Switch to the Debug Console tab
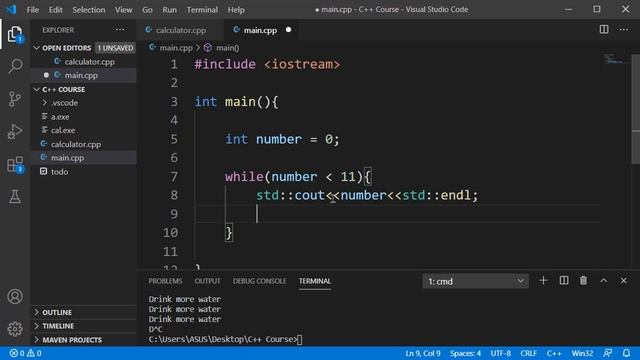Viewport: 640px width, 360px height. click(260, 281)
